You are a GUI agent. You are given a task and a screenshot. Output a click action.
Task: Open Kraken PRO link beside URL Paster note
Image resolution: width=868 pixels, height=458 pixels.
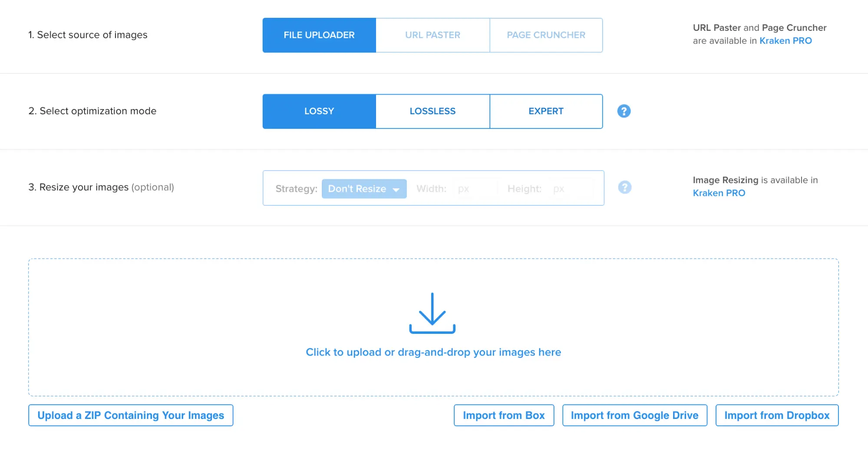[785, 41]
